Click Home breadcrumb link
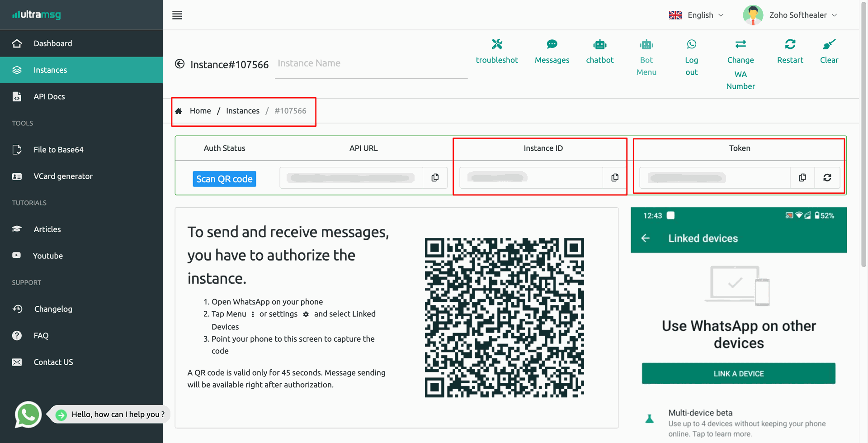Viewport: 868px width, 443px height. point(200,111)
